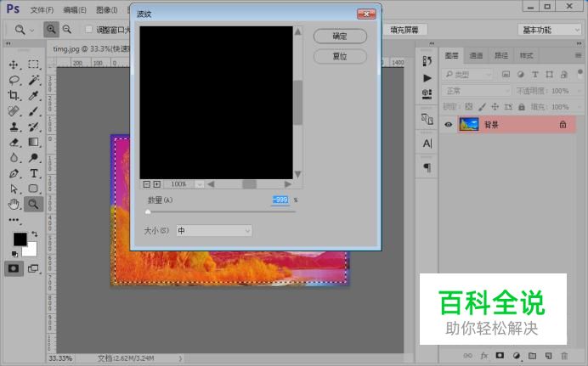Delete layer with the trash icon
588x366 pixels.
pos(564,356)
